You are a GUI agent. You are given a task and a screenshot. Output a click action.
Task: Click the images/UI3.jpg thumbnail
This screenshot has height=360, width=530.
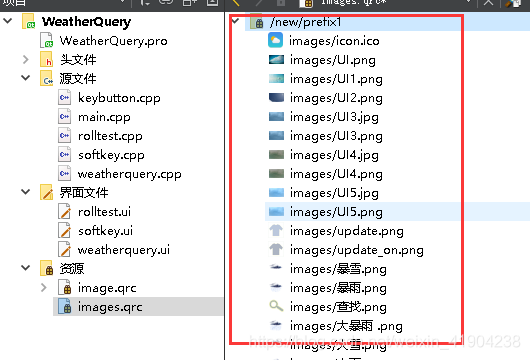point(276,117)
